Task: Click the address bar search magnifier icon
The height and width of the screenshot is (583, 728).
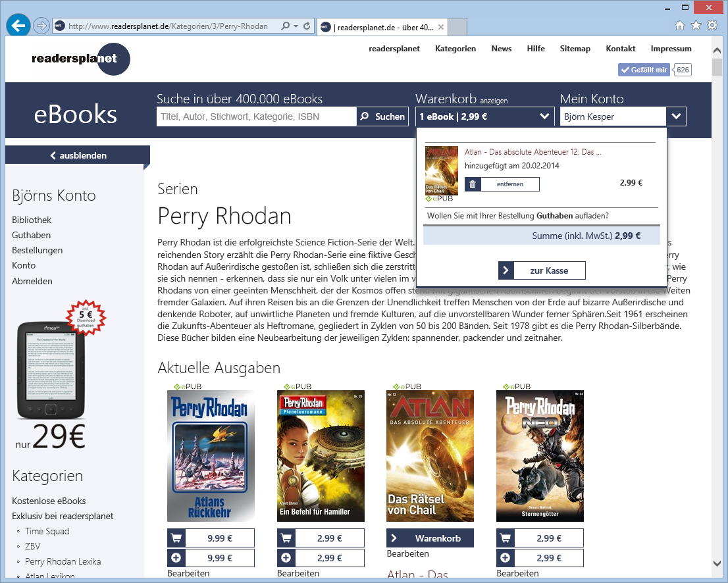Action: (x=286, y=26)
